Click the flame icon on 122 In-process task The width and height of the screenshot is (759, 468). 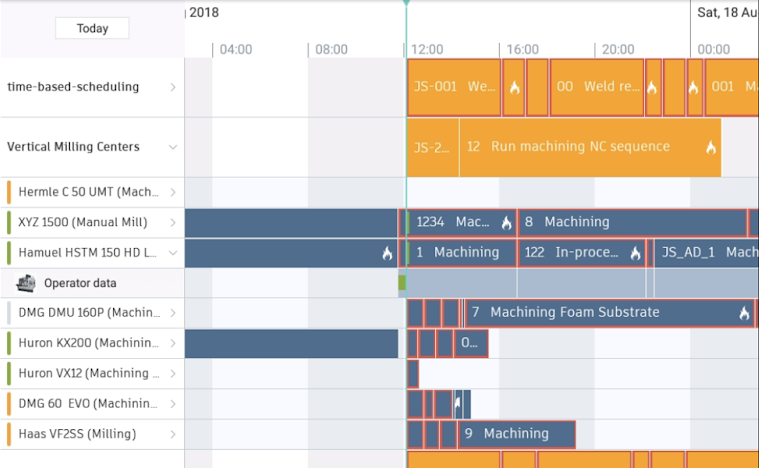coord(635,253)
